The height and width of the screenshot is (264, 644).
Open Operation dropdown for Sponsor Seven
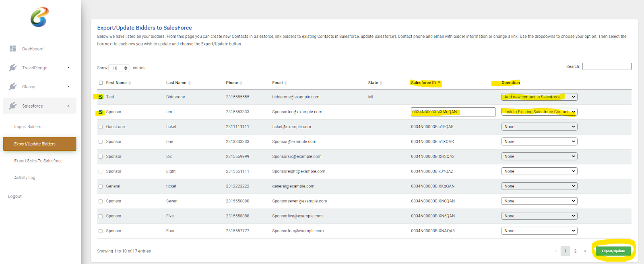click(539, 201)
